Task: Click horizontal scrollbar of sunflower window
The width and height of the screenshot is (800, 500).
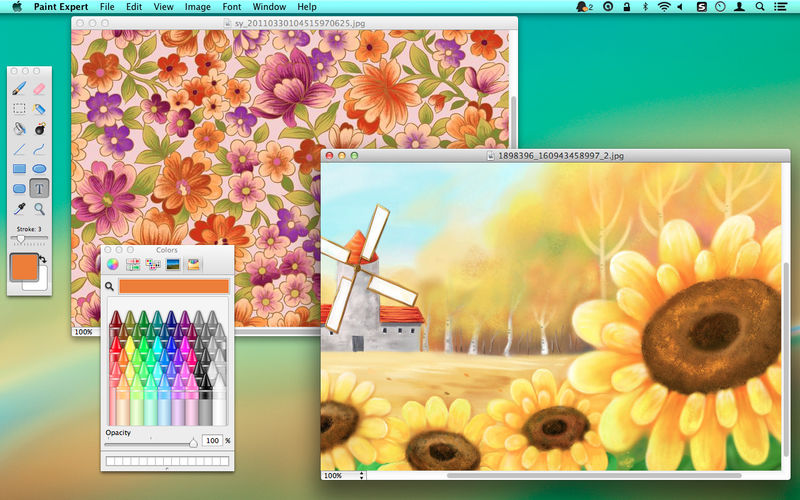Action: point(594,476)
